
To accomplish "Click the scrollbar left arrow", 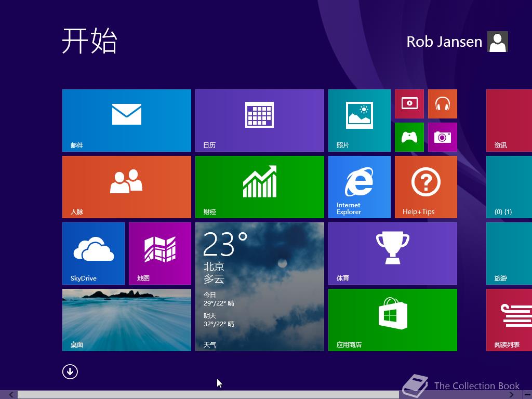I will (x=11, y=395).
